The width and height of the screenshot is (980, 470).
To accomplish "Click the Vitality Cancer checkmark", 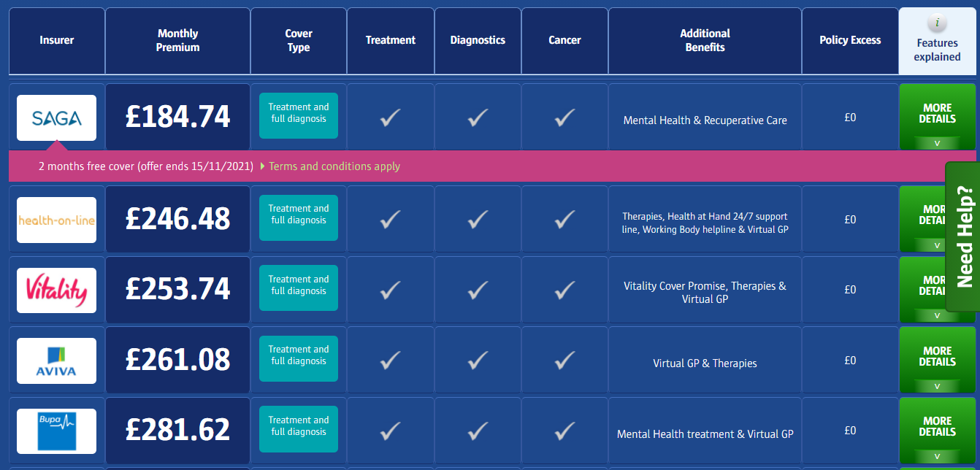I will pyautogui.click(x=564, y=290).
